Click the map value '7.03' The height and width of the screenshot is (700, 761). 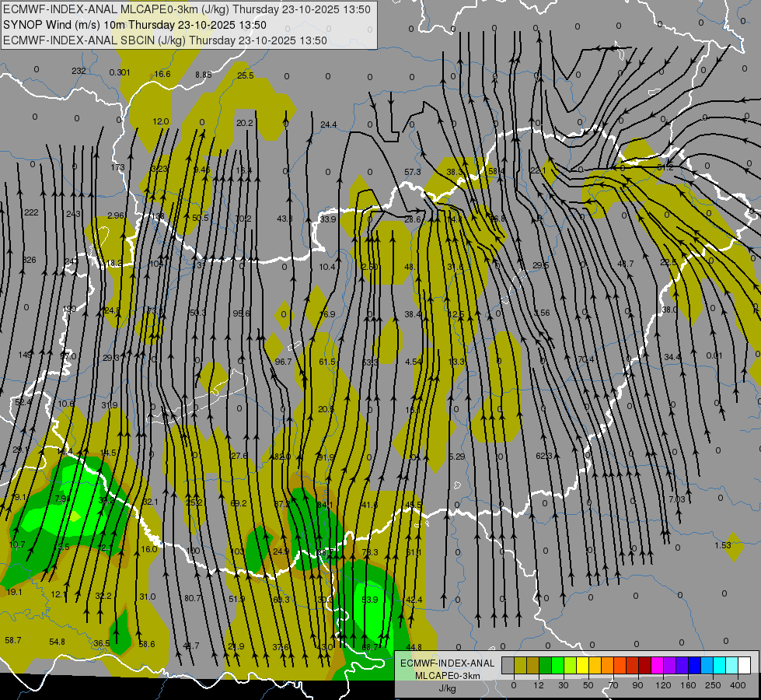pyautogui.click(x=676, y=499)
